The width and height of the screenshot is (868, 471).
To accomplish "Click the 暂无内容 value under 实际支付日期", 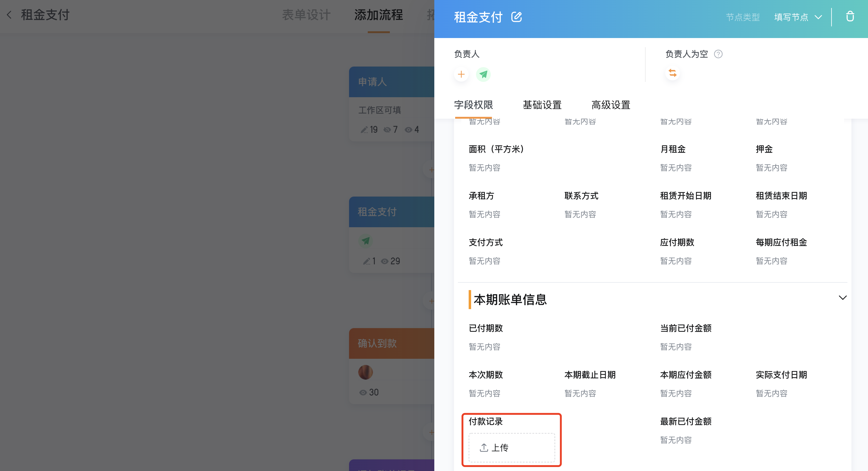I will (772, 393).
